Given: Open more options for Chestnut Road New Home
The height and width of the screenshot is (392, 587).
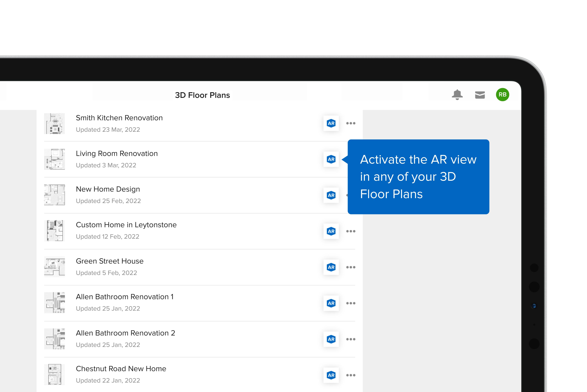Looking at the screenshot, I should (351, 375).
